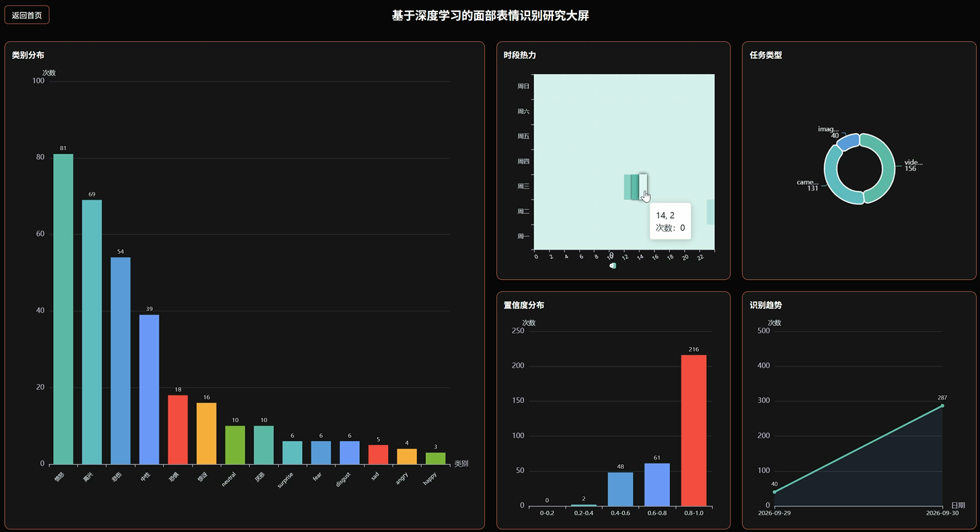
Task: Select the 0.6-0.8 confidence bar
Action: (x=657, y=484)
